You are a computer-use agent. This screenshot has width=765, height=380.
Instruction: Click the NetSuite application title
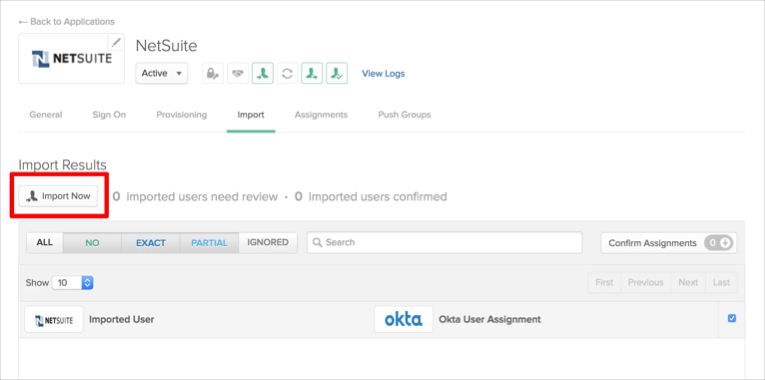click(166, 45)
